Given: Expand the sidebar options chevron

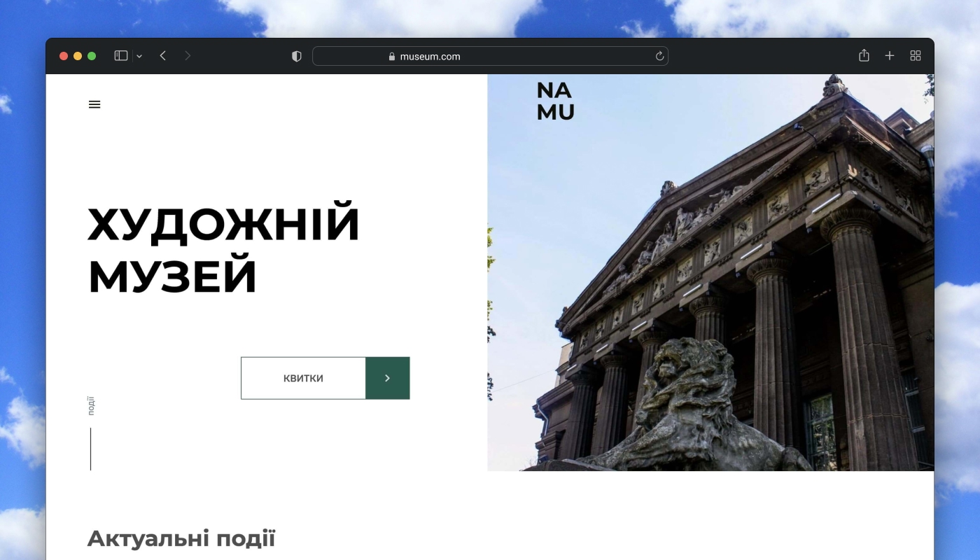Looking at the screenshot, I should pyautogui.click(x=139, y=55).
